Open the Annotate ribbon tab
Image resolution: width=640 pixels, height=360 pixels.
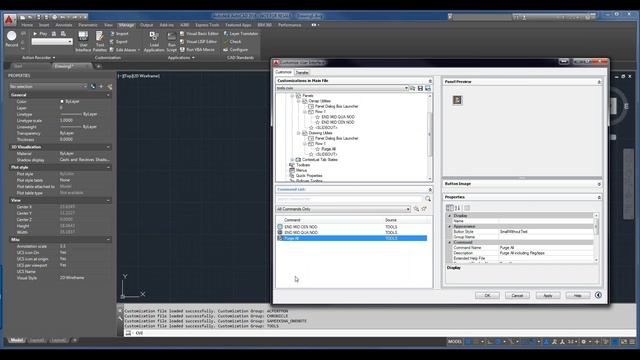[64, 25]
